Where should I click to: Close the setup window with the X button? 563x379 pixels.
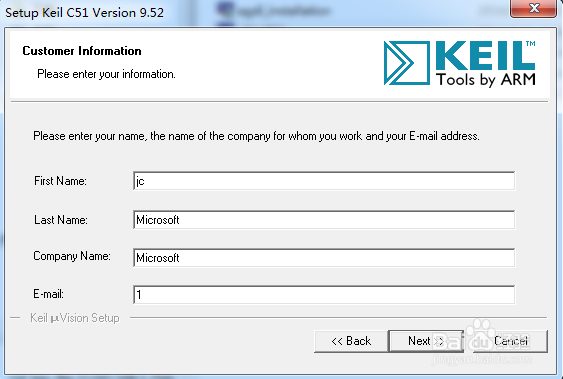[534, 8]
